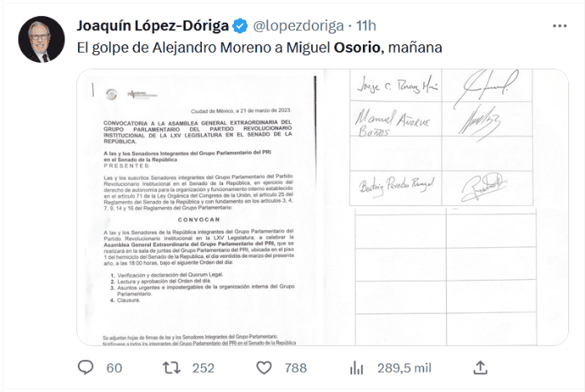Click the reply speech bubble icon
The image size is (585, 392).
pyautogui.click(x=85, y=367)
